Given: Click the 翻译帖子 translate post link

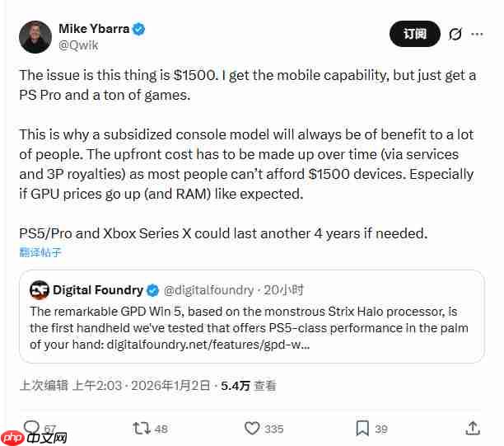Looking at the screenshot, I should (x=40, y=252).
